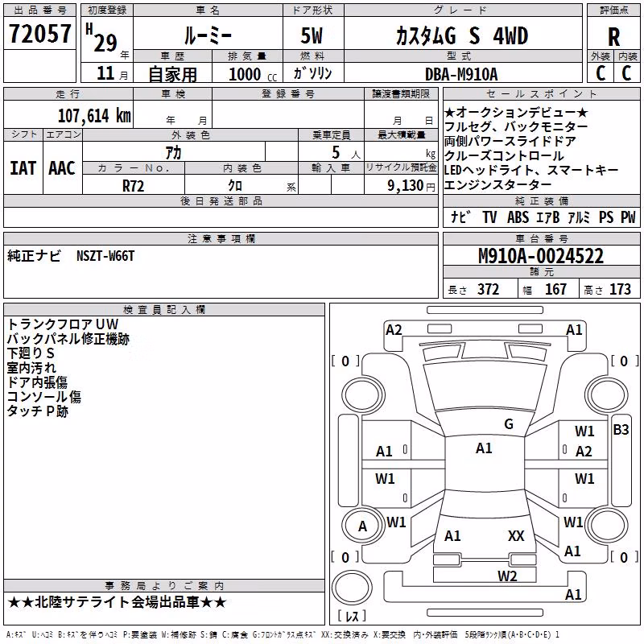Click the XX mark on the rear panel
Image resolution: width=644 pixels, height=644 pixels.
pyautogui.click(x=516, y=536)
